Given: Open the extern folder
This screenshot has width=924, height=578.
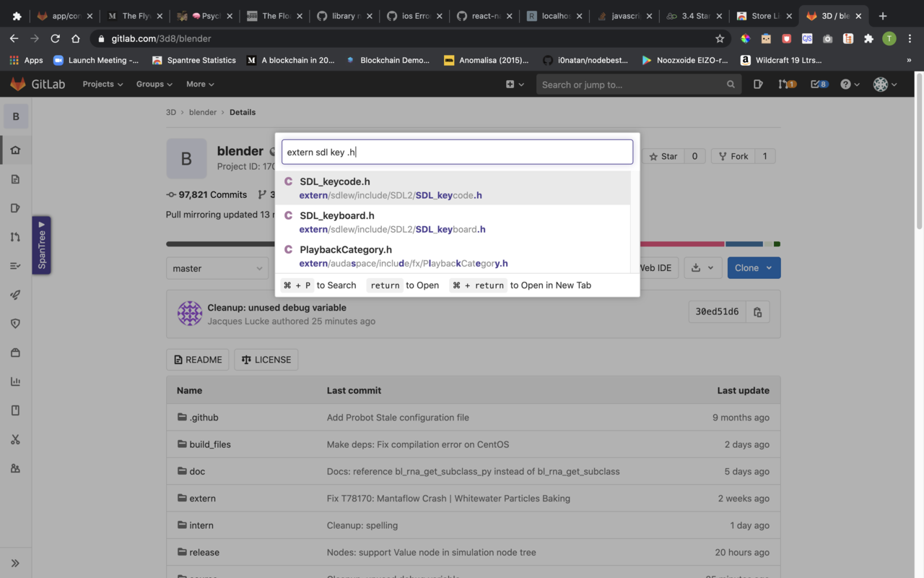Looking at the screenshot, I should [202, 499].
